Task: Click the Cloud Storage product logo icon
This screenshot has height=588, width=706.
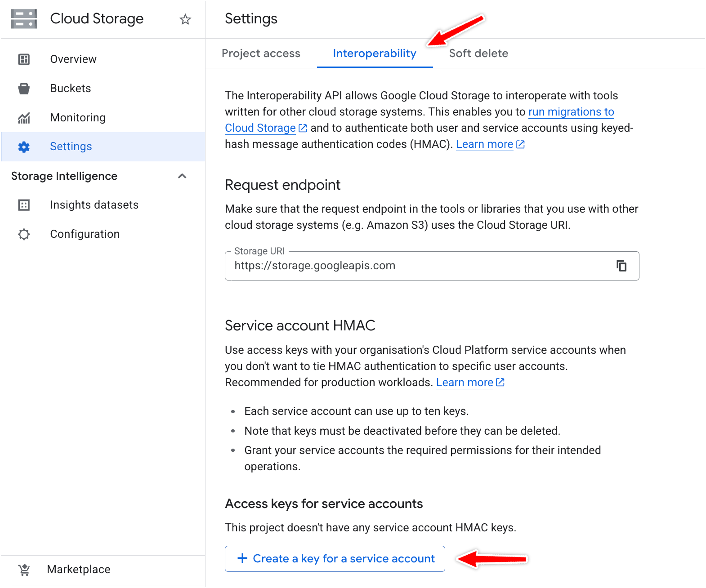Action: pos(24,19)
